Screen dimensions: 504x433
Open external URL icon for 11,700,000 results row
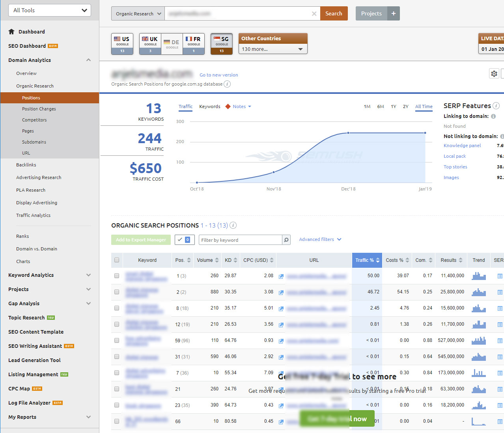pyautogui.click(x=281, y=325)
